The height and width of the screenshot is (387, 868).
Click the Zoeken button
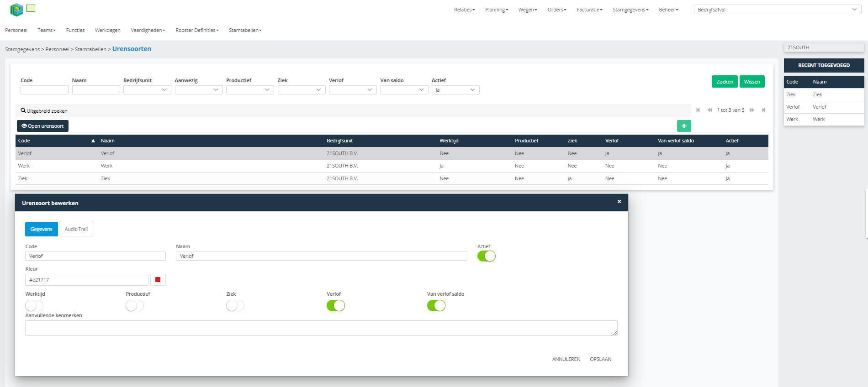click(x=725, y=82)
